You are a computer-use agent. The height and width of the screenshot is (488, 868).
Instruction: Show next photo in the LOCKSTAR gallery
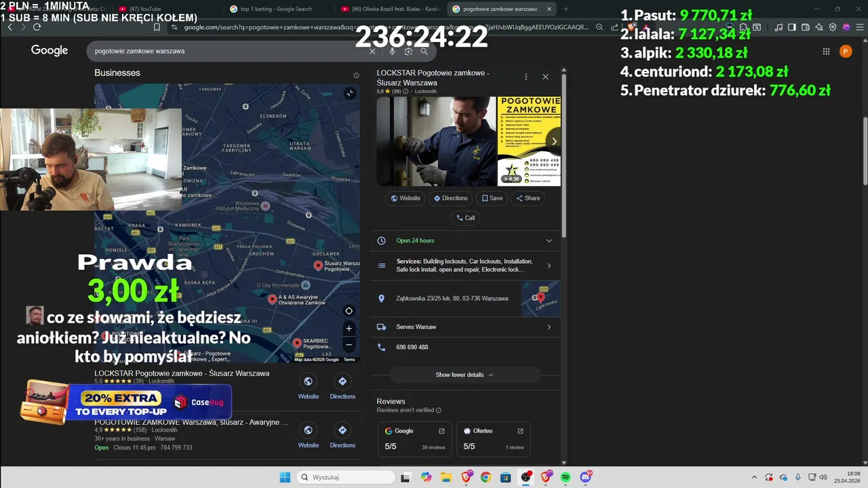tap(553, 141)
